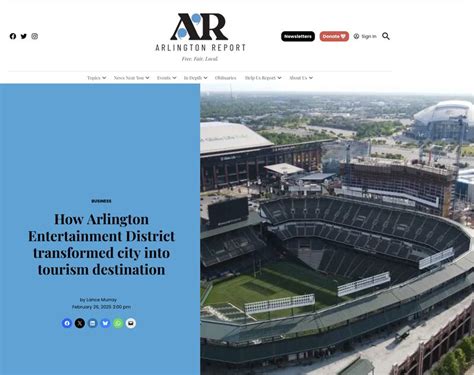Click the ARLINGTON REPORT wordmark text

[x=200, y=48]
